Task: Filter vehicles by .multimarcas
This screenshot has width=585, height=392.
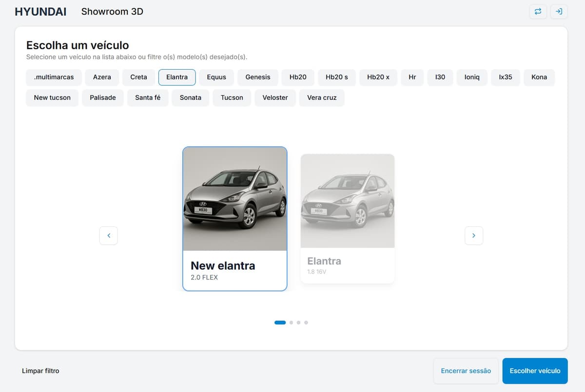Action: [x=54, y=77]
